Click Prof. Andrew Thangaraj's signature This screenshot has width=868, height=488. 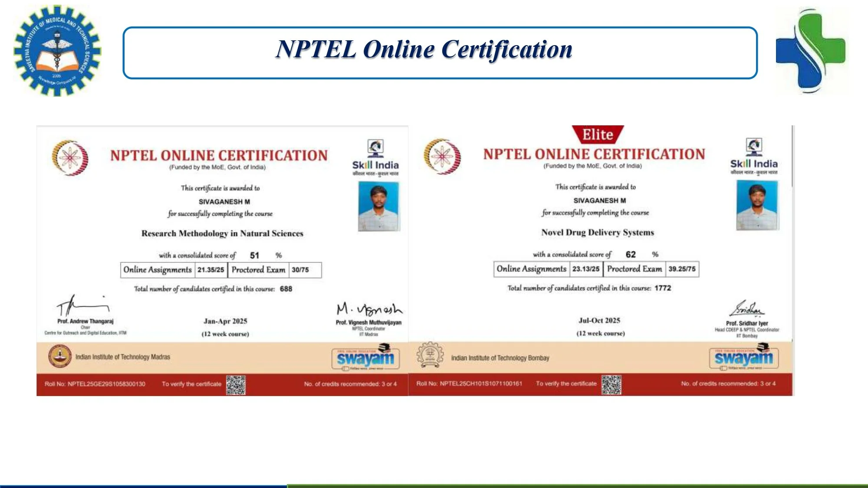[82, 305]
